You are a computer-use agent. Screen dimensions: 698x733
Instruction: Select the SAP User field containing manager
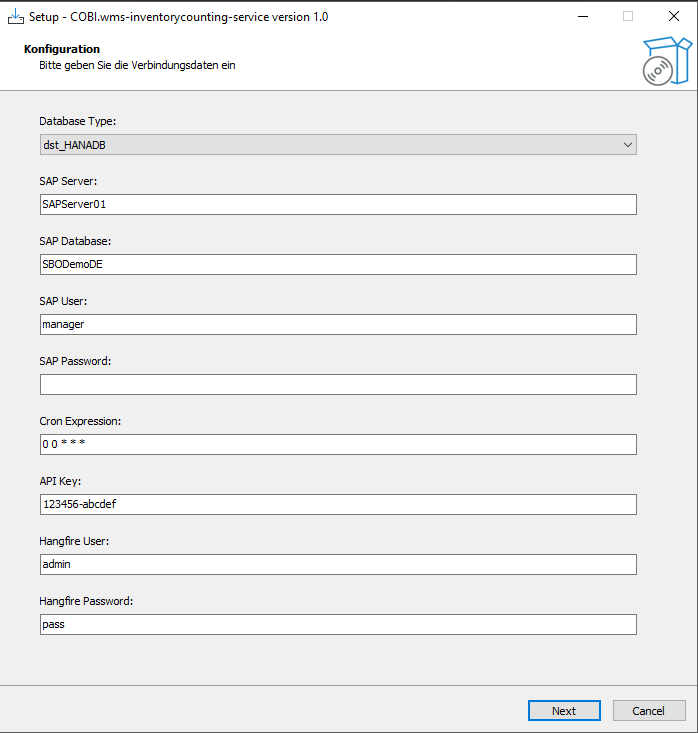pos(337,324)
